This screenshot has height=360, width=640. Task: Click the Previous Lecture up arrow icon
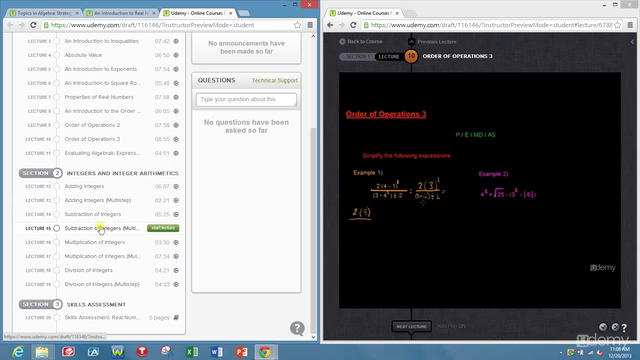[411, 42]
